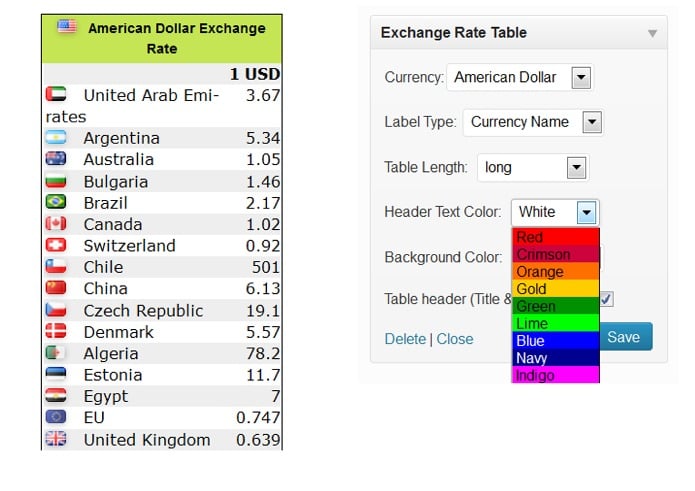Click the Australia country name

point(119,159)
